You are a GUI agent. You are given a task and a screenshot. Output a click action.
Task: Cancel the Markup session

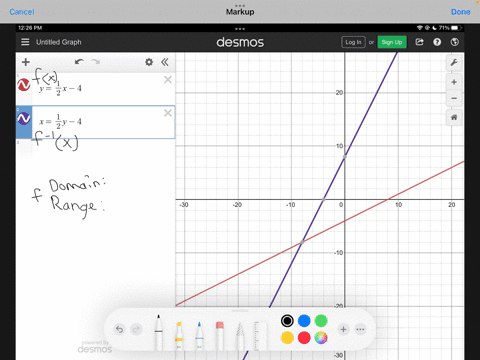coord(22,12)
